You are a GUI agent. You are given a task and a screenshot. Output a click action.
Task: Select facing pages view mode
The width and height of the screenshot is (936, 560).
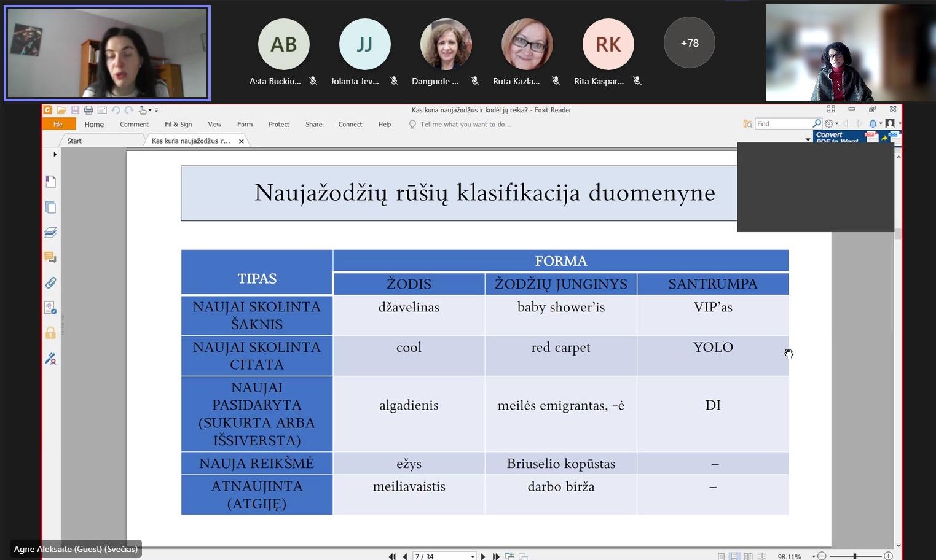coord(748,556)
